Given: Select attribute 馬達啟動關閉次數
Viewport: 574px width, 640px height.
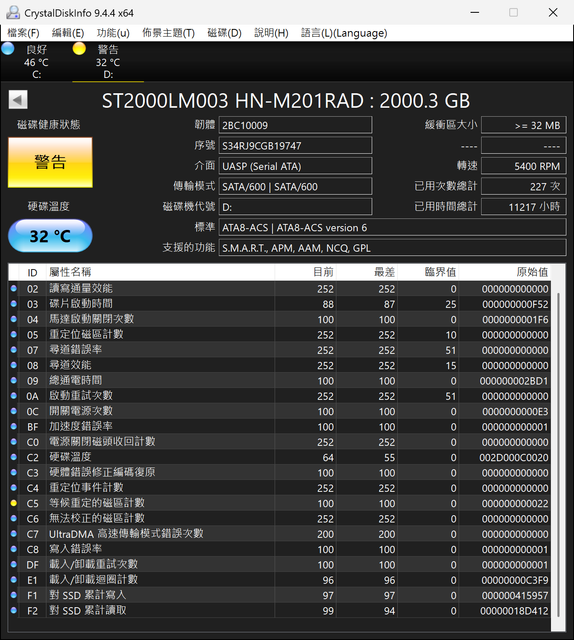Looking at the screenshot, I should coord(91,319).
